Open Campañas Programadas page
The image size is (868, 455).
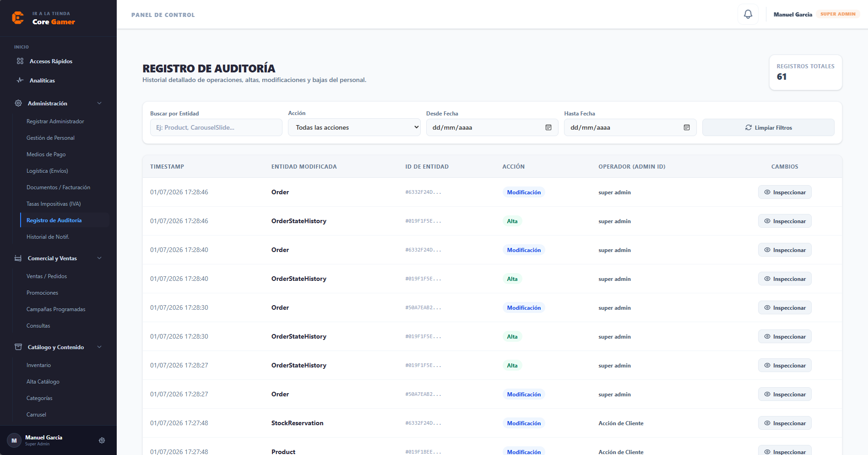56,309
